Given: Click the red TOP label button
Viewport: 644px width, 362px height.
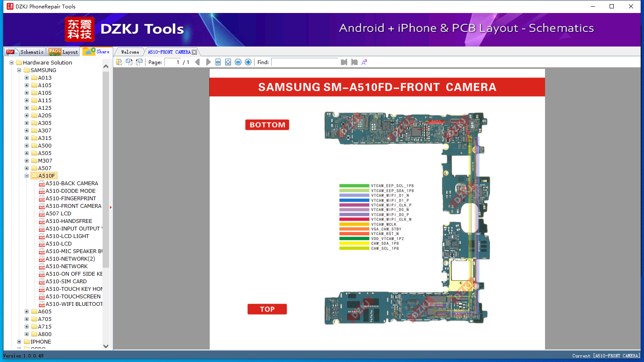Looking at the screenshot, I should pyautogui.click(x=267, y=309).
